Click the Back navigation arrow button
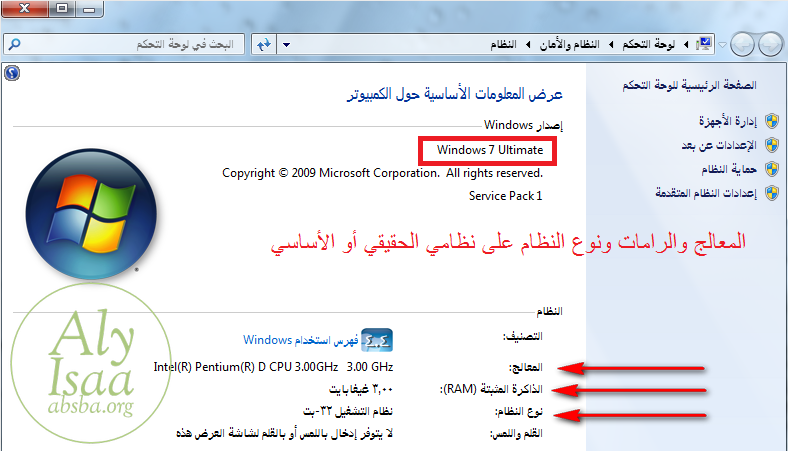Screen dimensions: 788x451 [x=769, y=45]
